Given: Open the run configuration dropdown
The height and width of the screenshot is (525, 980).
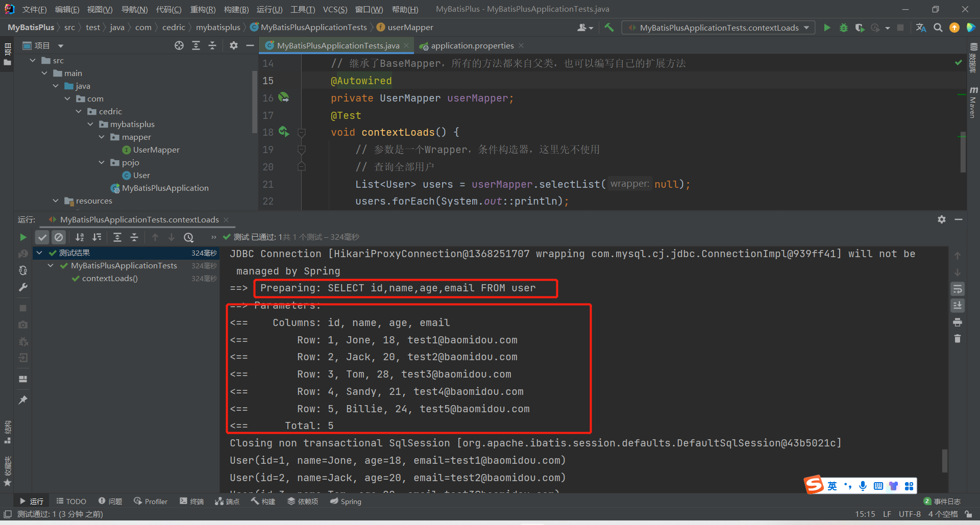Looking at the screenshot, I should point(719,28).
